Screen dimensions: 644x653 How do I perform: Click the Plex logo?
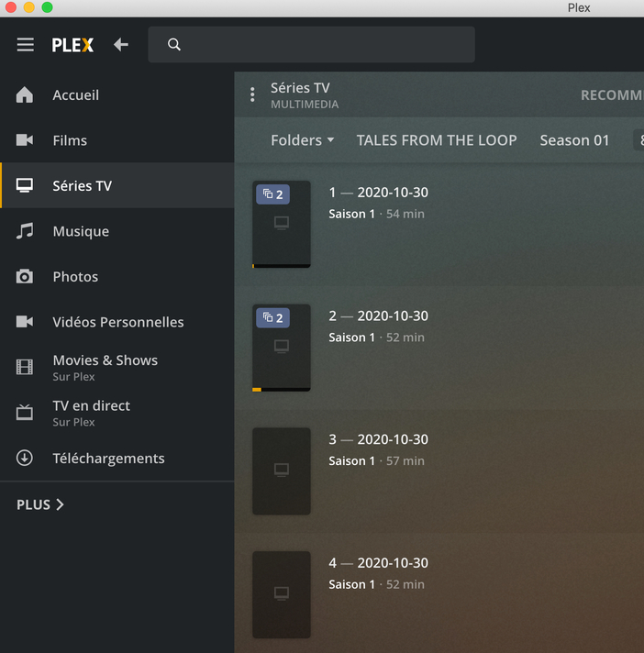pos(72,45)
